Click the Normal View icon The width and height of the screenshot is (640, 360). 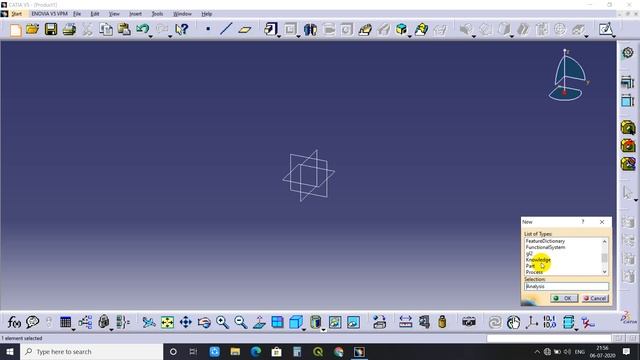tap(259, 322)
